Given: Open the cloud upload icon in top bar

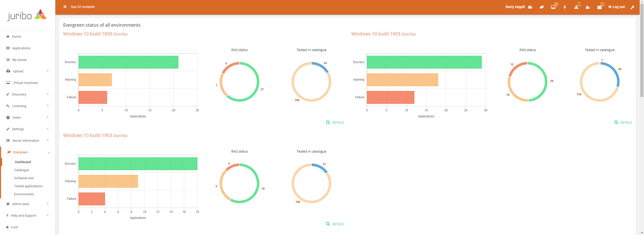Looking at the screenshot, I should (530, 7).
